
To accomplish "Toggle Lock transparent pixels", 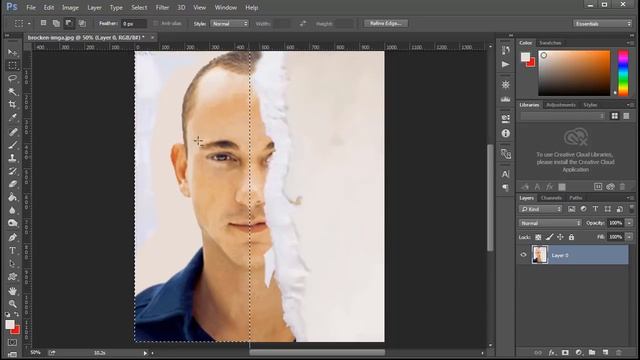I will 538,237.
